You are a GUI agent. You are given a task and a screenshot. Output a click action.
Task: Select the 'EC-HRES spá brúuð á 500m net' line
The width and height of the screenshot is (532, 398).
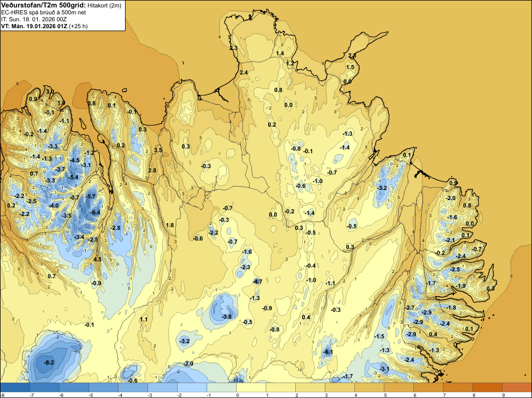44,12
